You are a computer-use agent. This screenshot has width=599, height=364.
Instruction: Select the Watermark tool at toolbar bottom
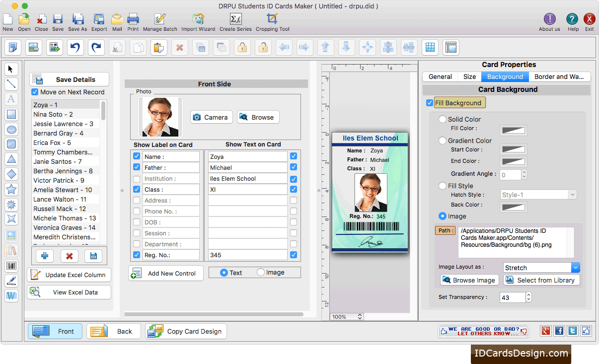coord(12,296)
